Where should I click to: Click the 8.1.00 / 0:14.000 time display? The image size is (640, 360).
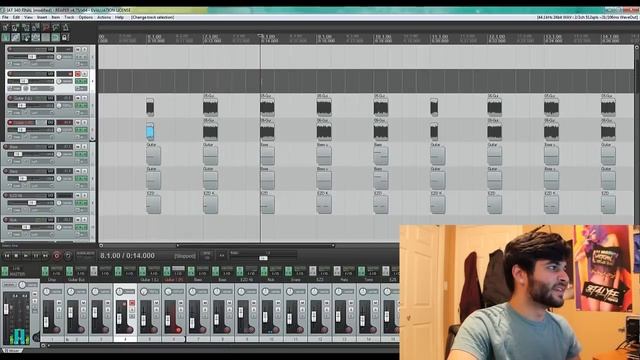[127, 256]
